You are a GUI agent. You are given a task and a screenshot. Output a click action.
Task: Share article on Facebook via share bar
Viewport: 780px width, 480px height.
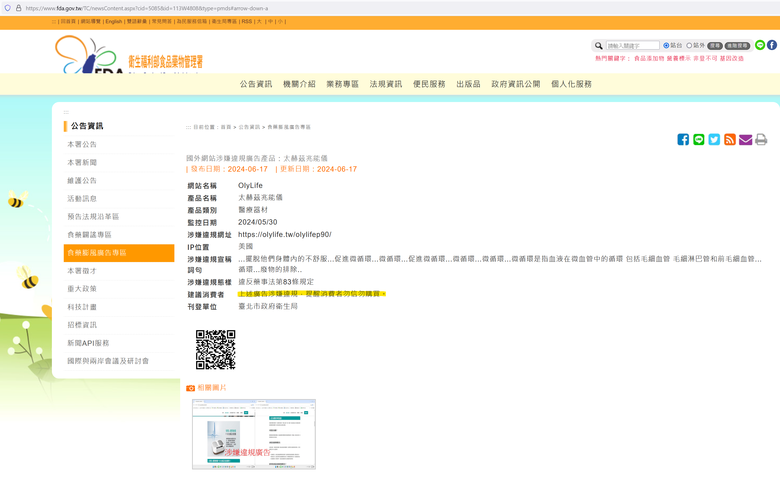coord(683,139)
